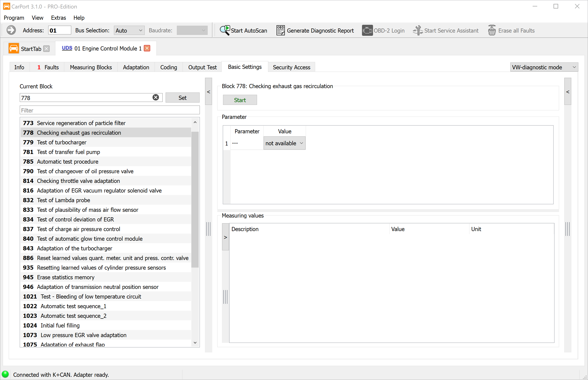
Task: Expand the 'not available' value dropdown
Action: 284,143
